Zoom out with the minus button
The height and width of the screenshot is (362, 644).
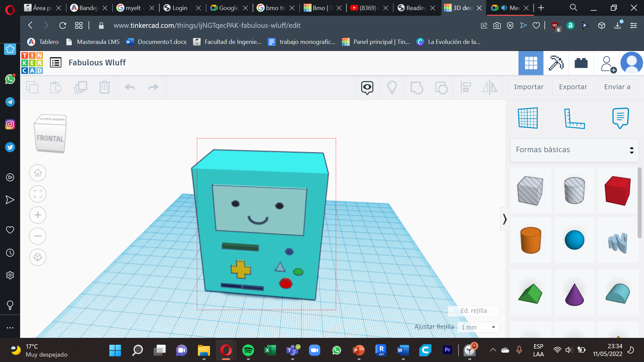point(38,236)
